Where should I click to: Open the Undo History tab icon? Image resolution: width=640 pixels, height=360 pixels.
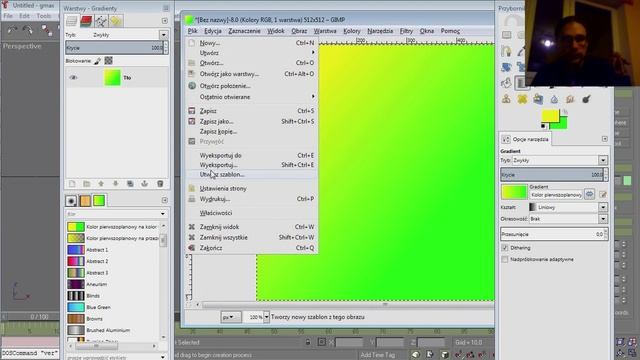click(116, 21)
